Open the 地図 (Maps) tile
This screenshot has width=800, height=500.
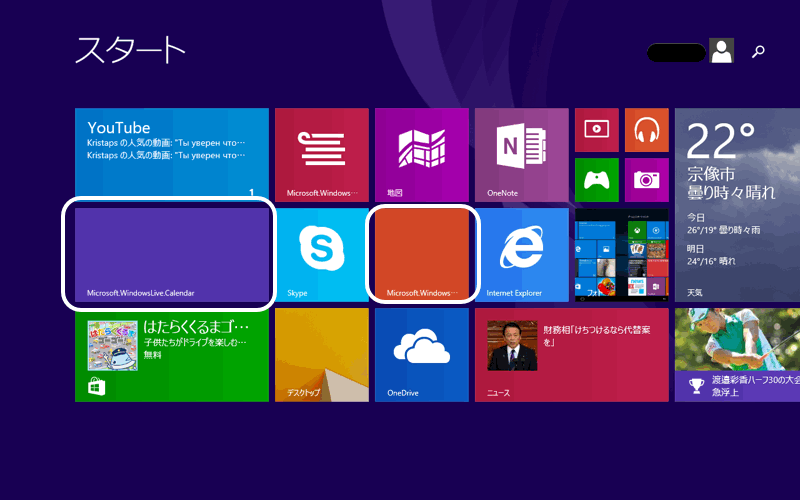(421, 154)
